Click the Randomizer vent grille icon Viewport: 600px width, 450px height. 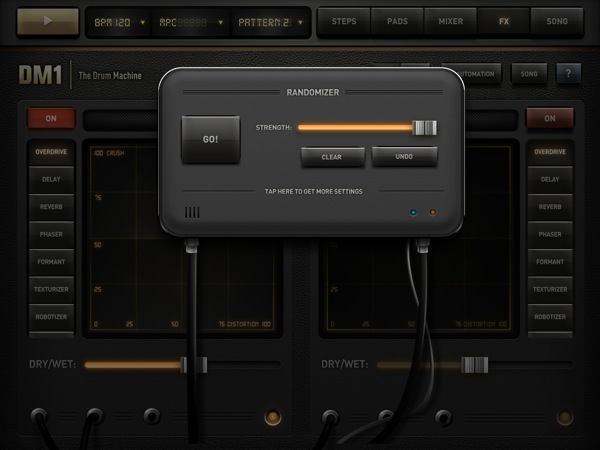[x=192, y=212]
